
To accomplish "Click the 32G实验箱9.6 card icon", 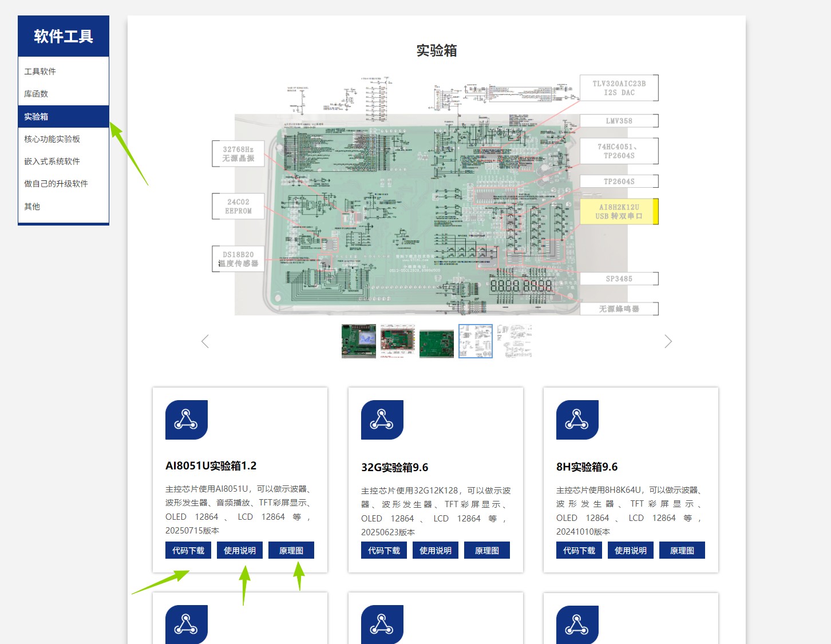I will pos(382,420).
